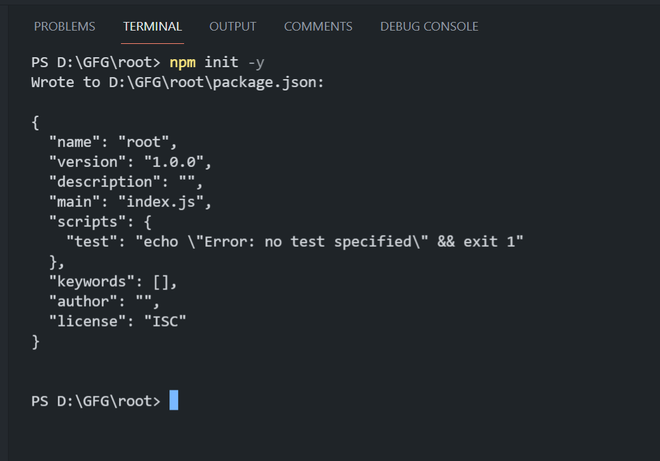660x461 pixels.
Task: Click the opening curly brace of the JSON
Action: (x=36, y=122)
